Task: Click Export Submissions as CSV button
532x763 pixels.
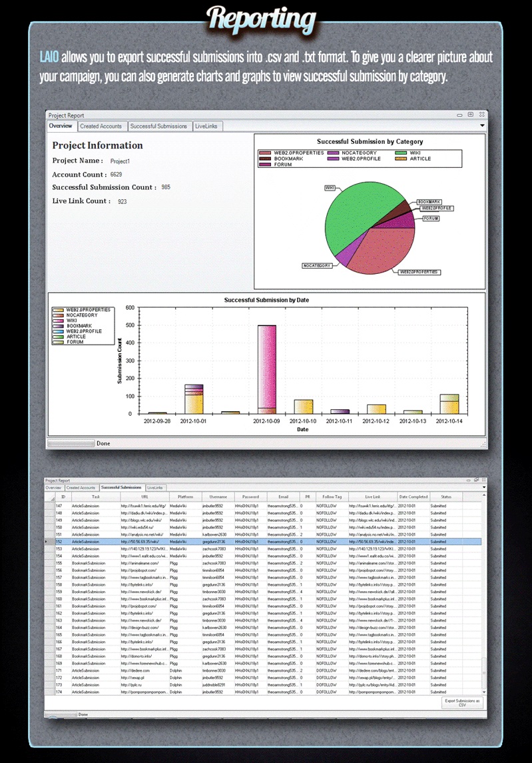Action: (462, 702)
